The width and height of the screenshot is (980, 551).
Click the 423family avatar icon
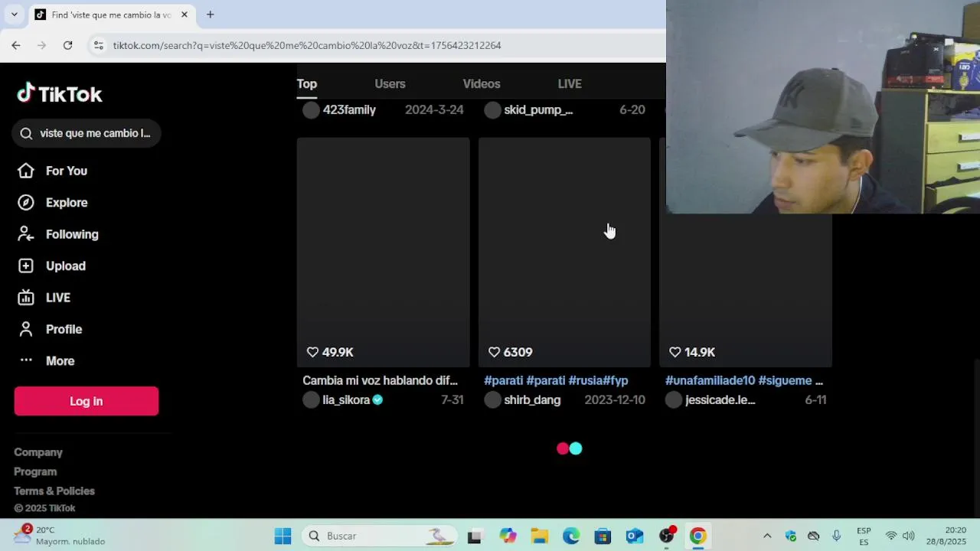(311, 109)
